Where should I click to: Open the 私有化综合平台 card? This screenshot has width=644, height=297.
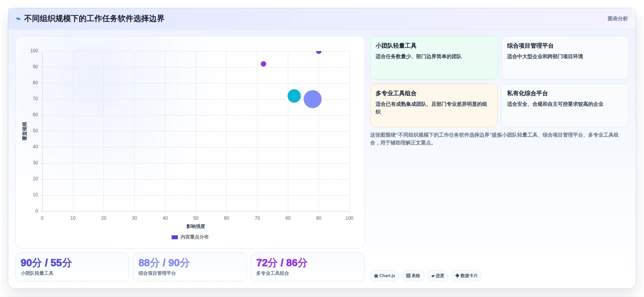(565, 105)
